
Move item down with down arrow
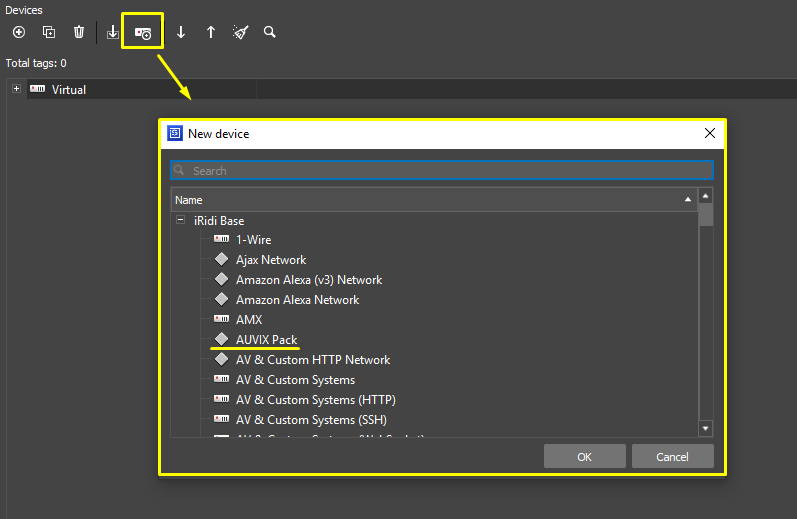(x=181, y=32)
